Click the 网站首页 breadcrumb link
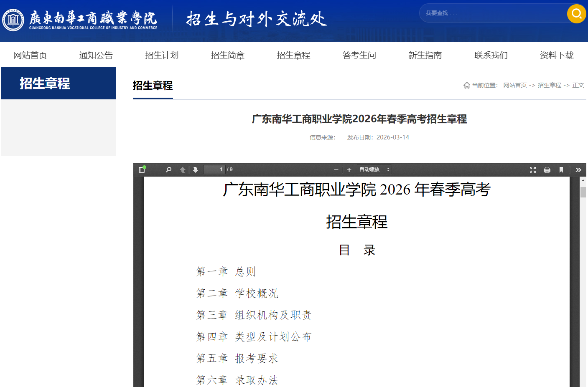This screenshot has height=387, width=588. click(515, 85)
